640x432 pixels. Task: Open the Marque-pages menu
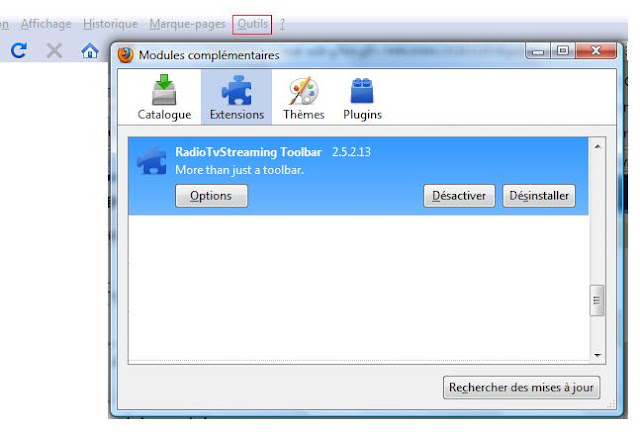click(187, 24)
